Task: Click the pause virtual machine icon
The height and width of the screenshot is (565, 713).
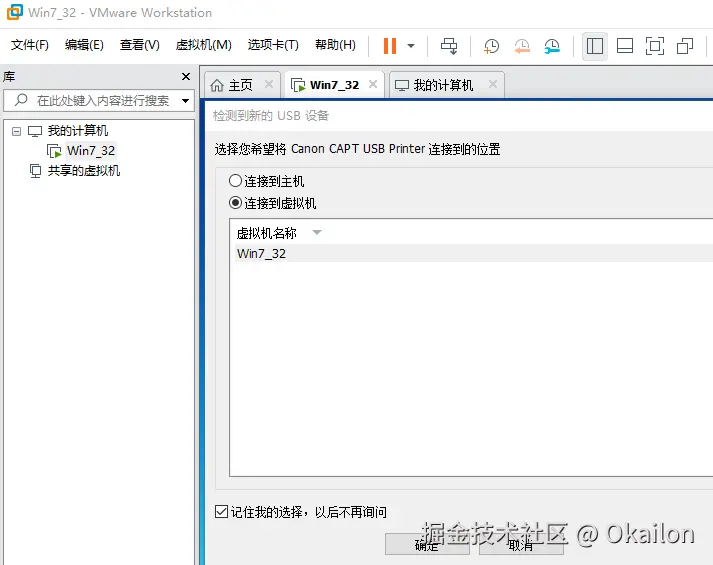Action: (x=390, y=45)
